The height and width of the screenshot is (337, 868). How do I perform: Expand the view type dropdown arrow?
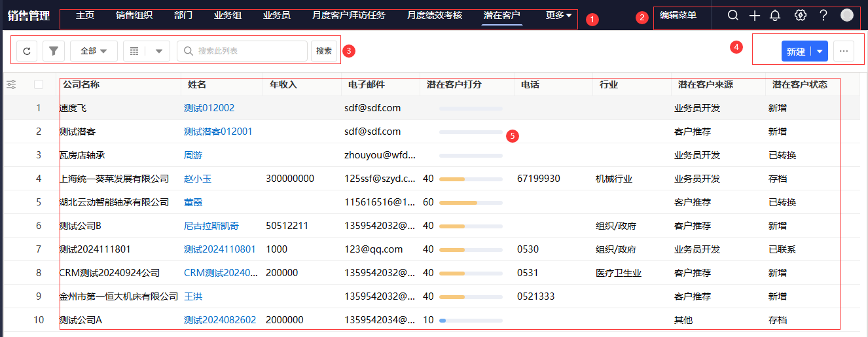pos(159,51)
